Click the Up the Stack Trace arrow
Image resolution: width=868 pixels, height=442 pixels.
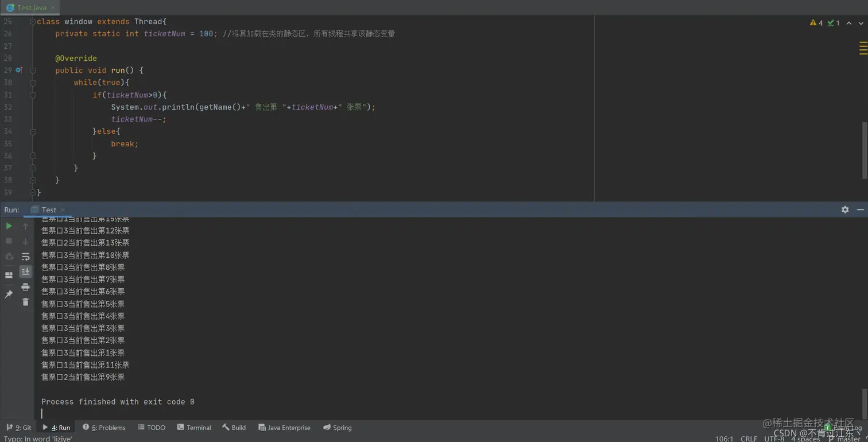pos(25,226)
